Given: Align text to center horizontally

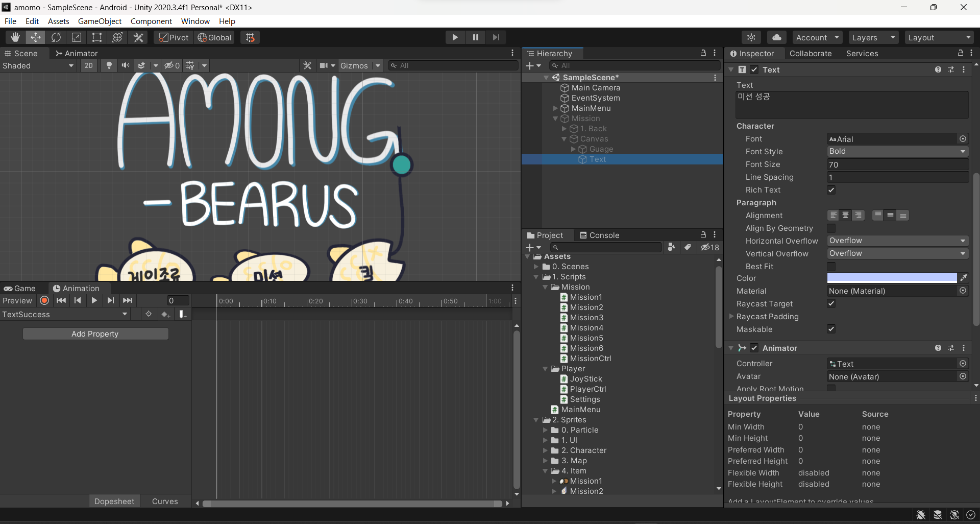Looking at the screenshot, I should click(845, 215).
